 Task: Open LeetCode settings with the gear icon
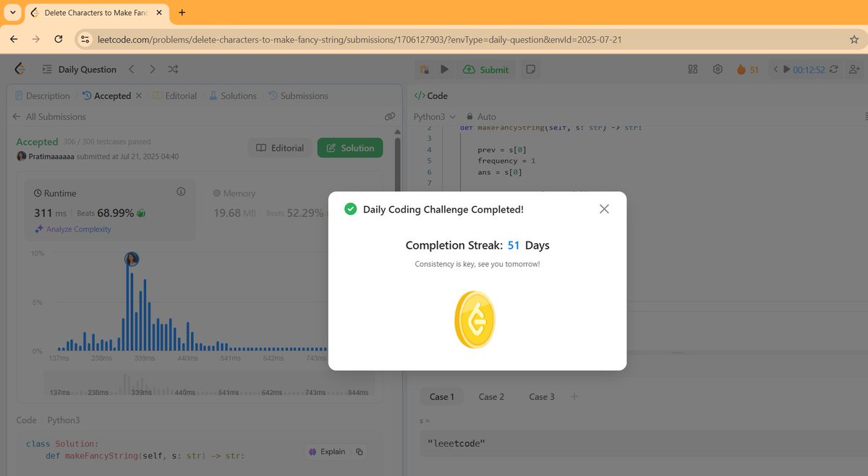(x=718, y=69)
